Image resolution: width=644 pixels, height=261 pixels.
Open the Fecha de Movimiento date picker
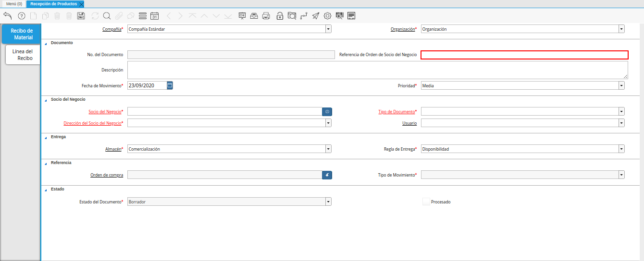pos(170,85)
